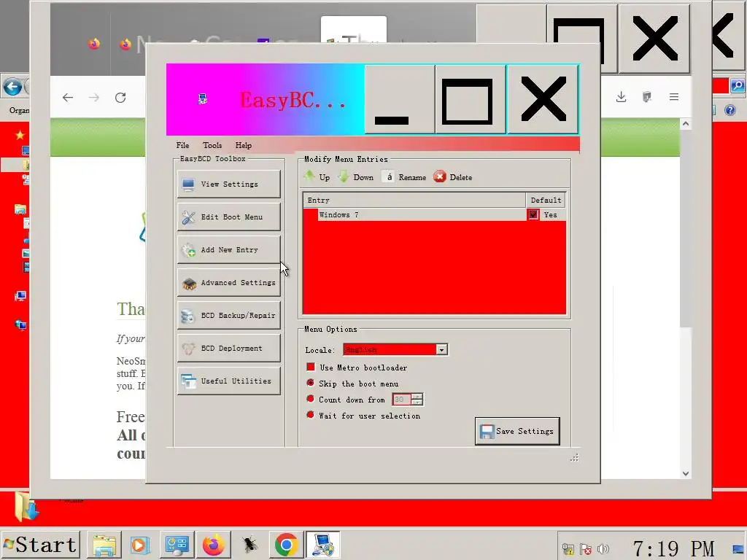
Task: Click the Action Center flag tray icon
Action: coord(586,550)
